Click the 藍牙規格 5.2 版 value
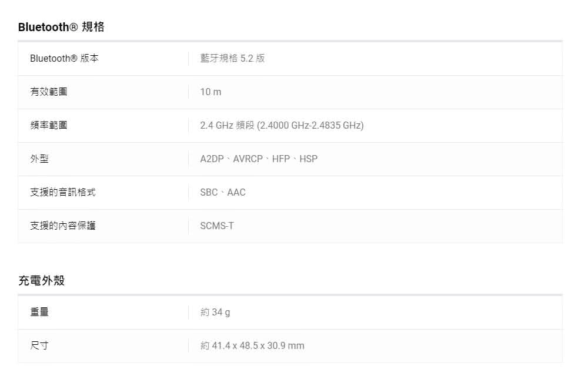The width and height of the screenshot is (588, 383). coord(232,59)
